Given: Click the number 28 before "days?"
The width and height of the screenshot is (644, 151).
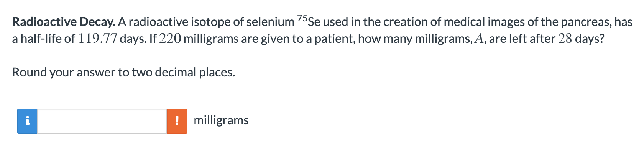Looking at the screenshot, I should (x=565, y=39).
